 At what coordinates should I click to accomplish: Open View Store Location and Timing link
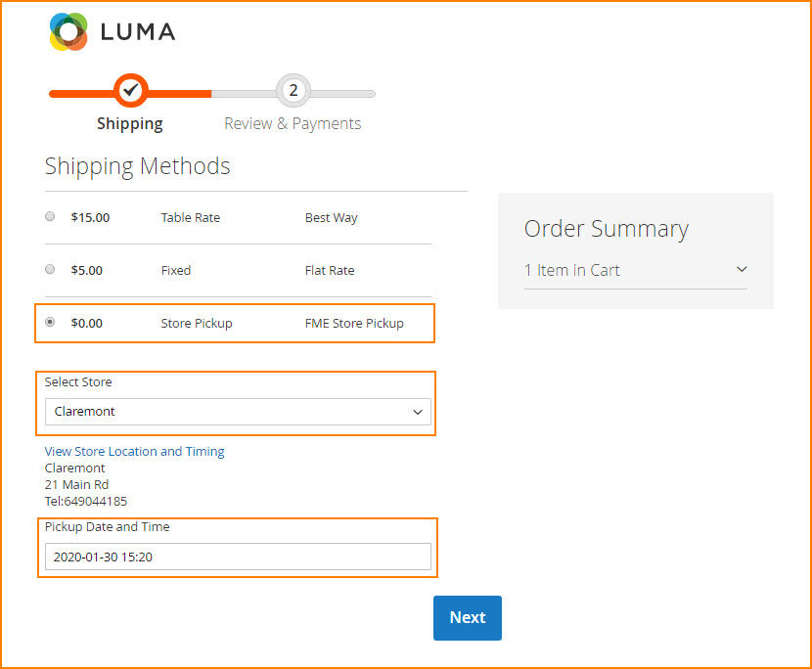[x=135, y=452]
